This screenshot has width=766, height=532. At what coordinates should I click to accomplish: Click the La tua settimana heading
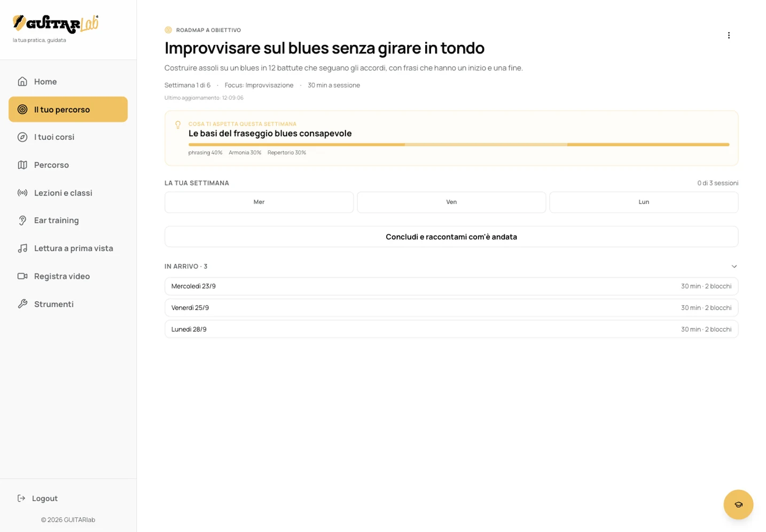click(x=197, y=183)
